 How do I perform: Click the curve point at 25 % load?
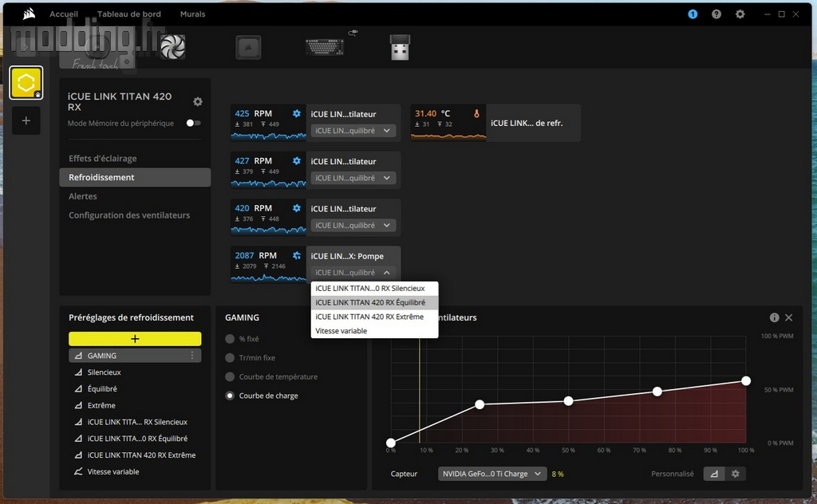tap(480, 404)
